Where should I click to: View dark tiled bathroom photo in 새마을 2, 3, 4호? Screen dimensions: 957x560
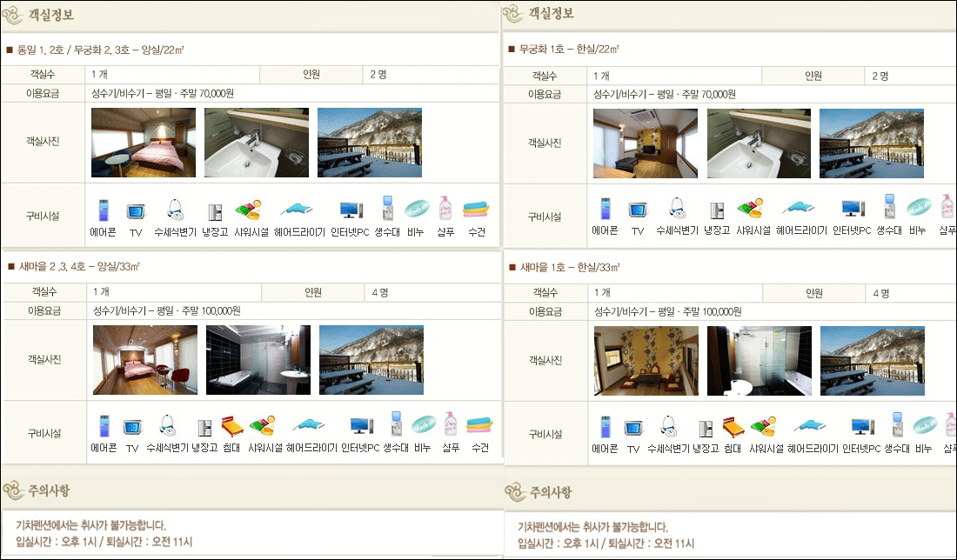click(258, 360)
